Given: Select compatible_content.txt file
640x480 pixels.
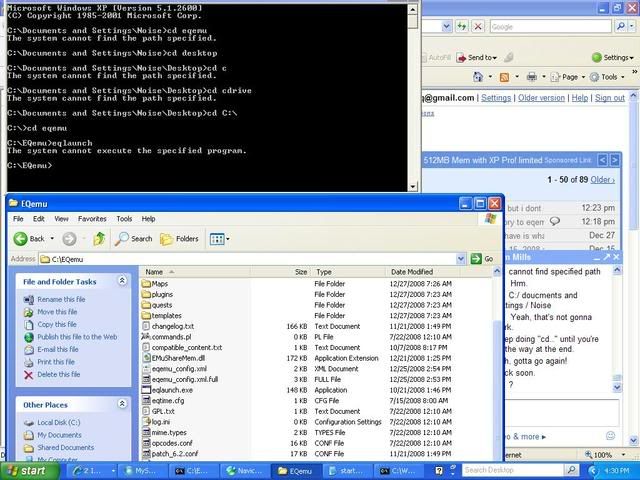Looking at the screenshot, I should pos(187,347).
